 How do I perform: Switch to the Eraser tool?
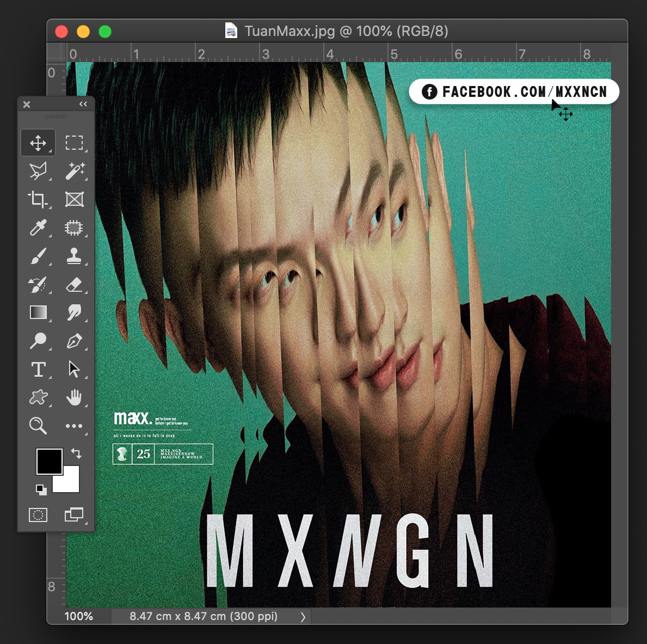74,284
